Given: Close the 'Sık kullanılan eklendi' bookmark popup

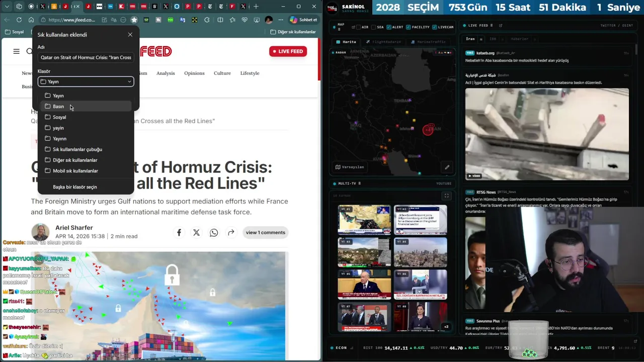Looking at the screenshot, I should (130, 35).
